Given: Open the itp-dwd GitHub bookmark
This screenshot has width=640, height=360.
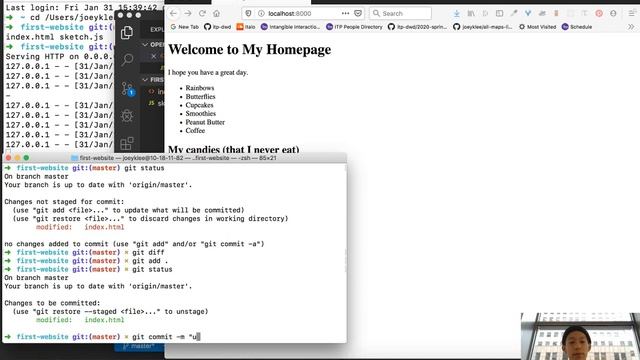Looking at the screenshot, I should pos(218,27).
